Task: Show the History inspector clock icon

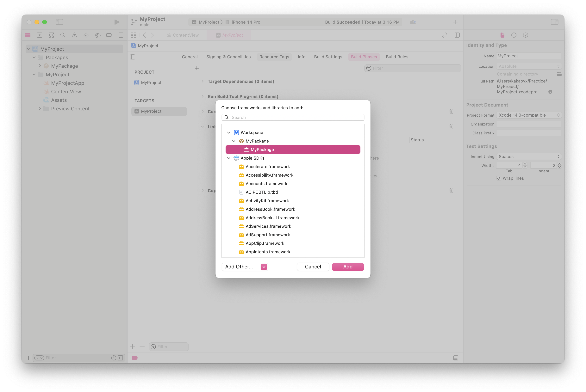Action: (514, 35)
